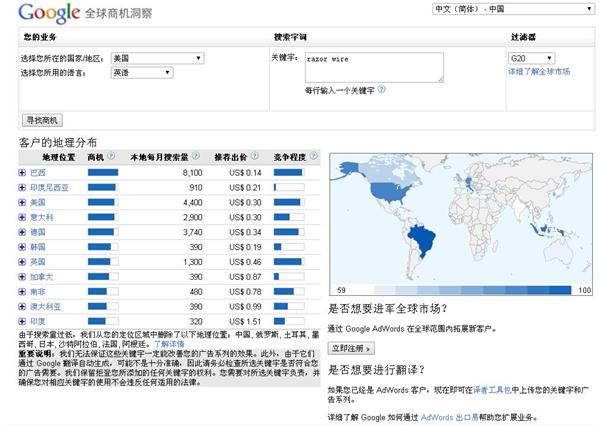
Task: Open the 译者工具包 link
Action: click(492, 390)
